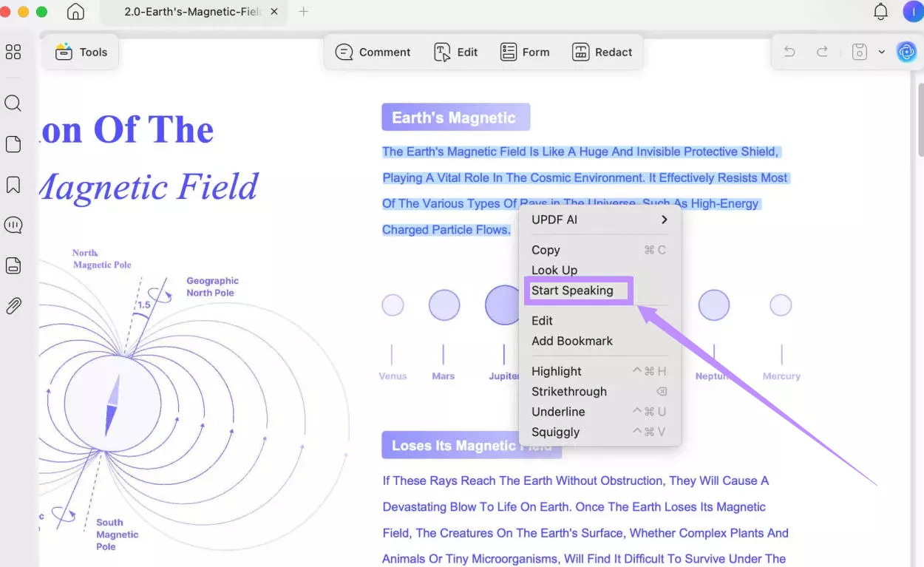Open the thumbnails grid icon in sidebar
Image resolution: width=924 pixels, height=567 pixels.
pos(13,52)
